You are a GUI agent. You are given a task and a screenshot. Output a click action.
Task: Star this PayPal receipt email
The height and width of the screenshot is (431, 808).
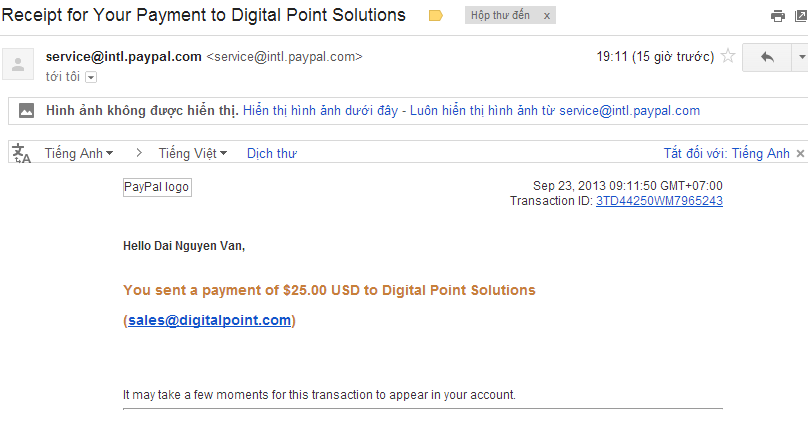pos(728,56)
